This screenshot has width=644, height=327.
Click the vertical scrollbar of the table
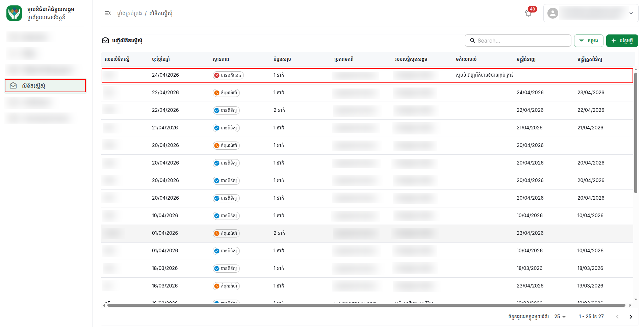(636, 133)
